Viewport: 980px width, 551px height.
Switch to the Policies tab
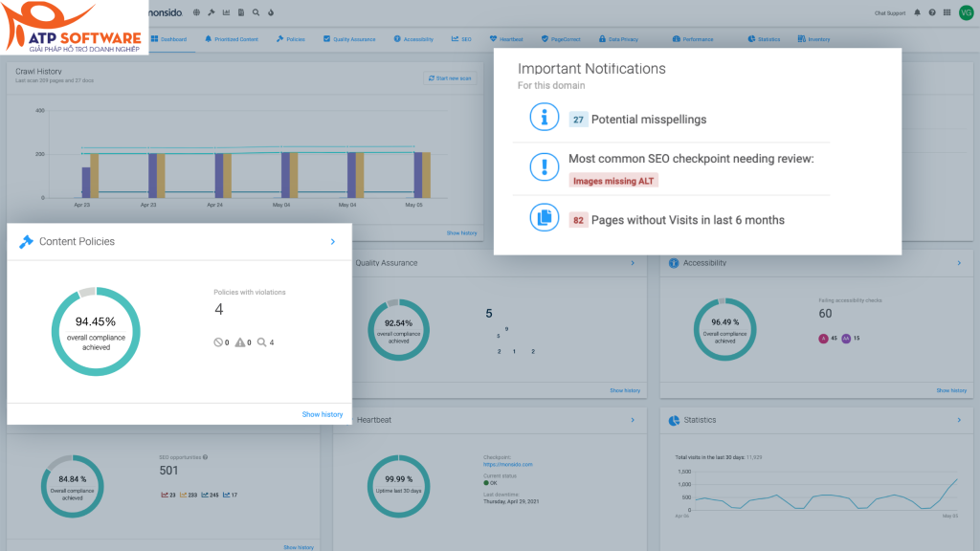pos(291,38)
